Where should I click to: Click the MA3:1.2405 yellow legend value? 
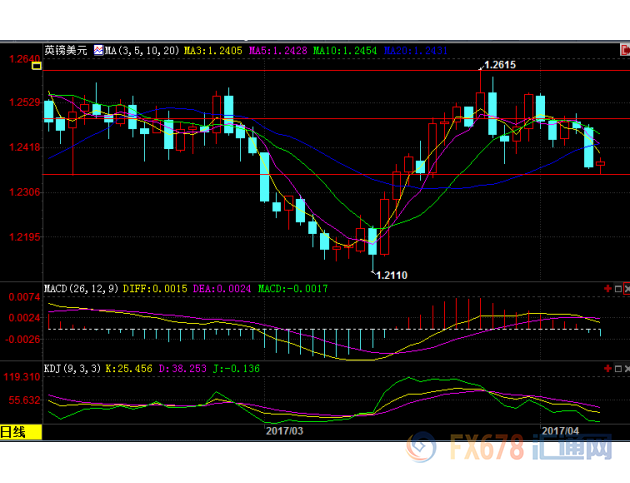[214, 49]
